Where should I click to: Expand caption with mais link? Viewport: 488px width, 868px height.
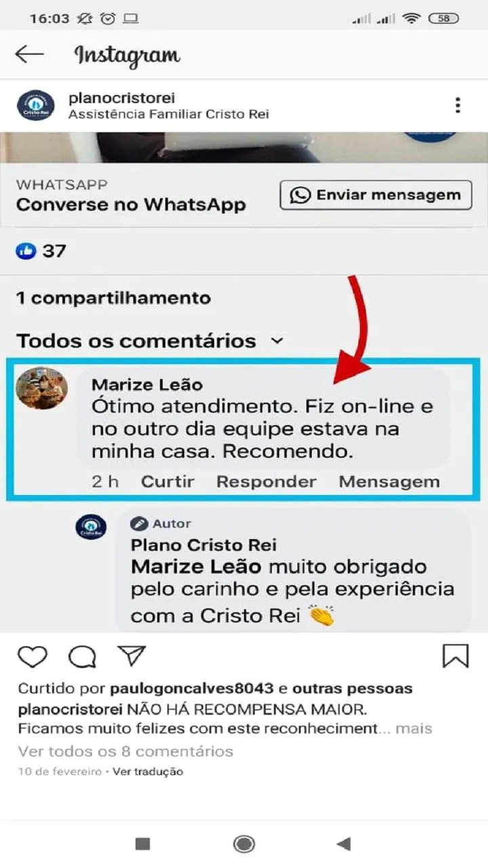pyautogui.click(x=413, y=729)
